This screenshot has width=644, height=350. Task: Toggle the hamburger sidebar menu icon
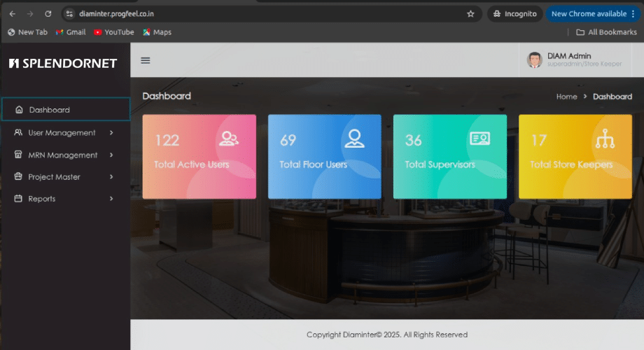coord(146,60)
